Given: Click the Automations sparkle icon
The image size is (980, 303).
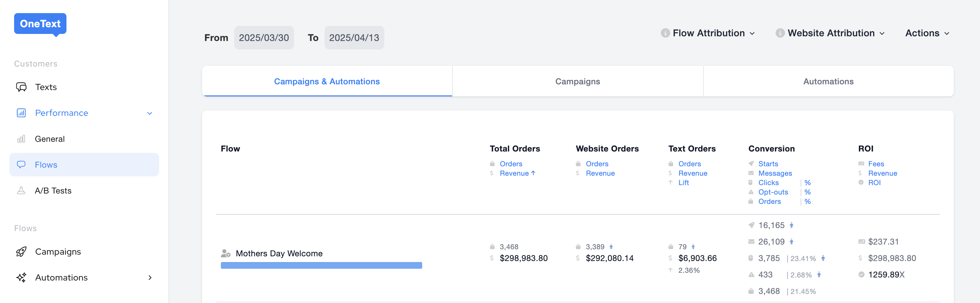Looking at the screenshot, I should (21, 277).
